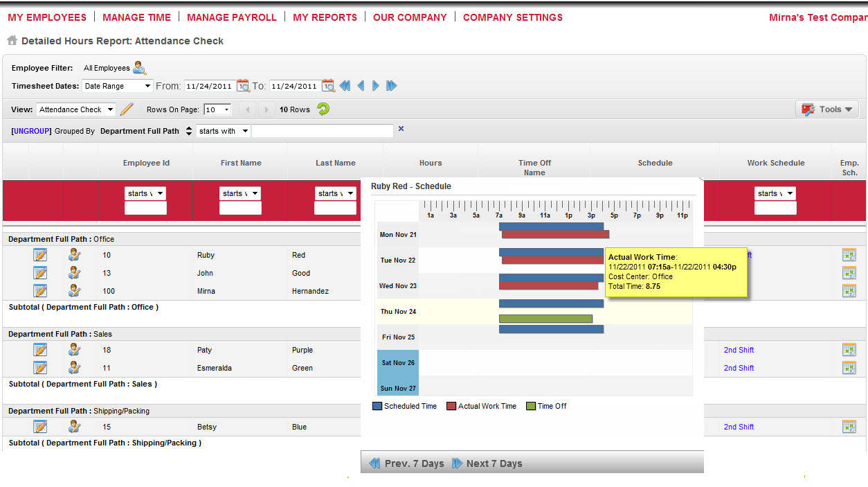The image size is (868, 487).
Task: Open the Tools dropdown button
Action: 827,109
